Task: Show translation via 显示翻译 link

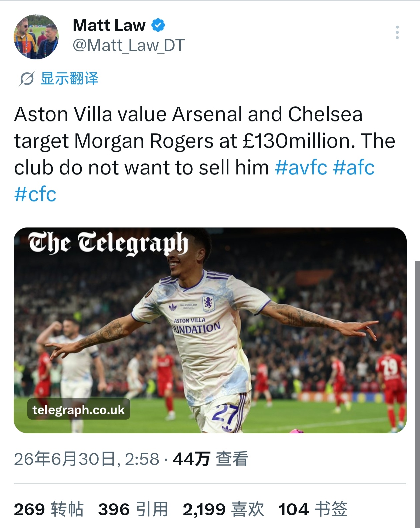Action: (69, 79)
